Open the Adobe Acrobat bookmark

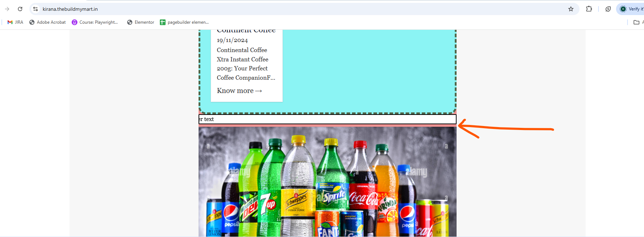(48, 22)
